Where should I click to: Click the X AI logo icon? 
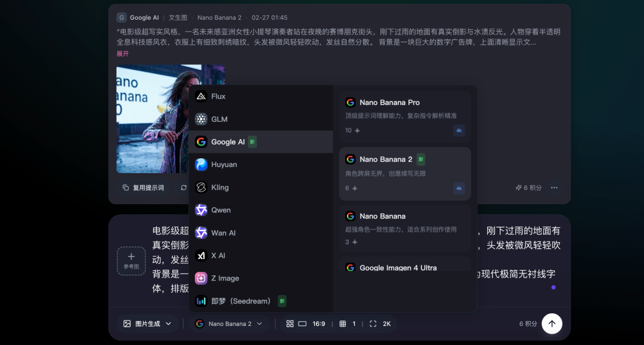pos(201,255)
